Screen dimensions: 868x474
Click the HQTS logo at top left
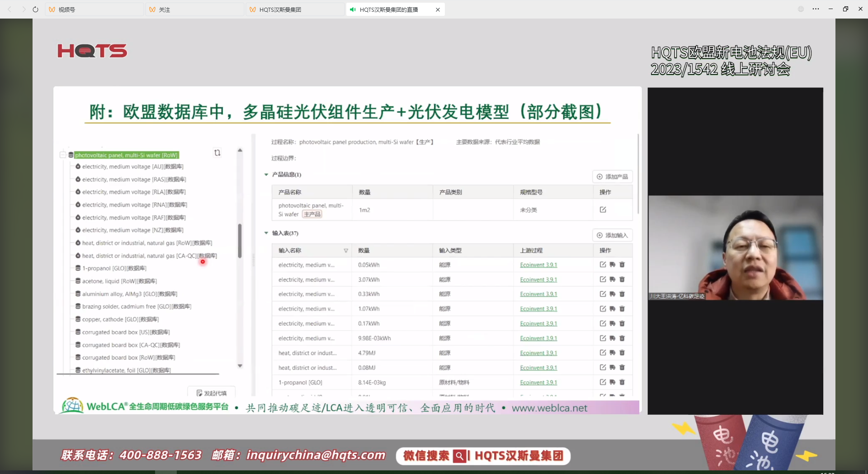click(92, 51)
